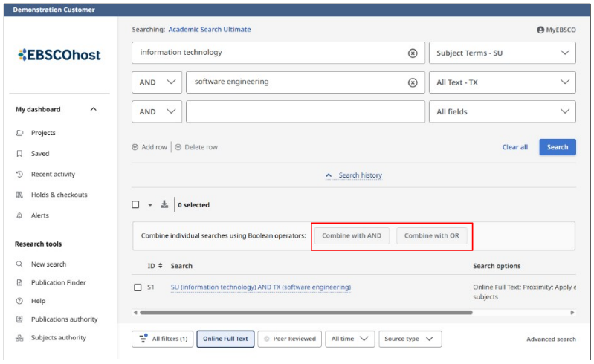Open the S1 search query link
The height and width of the screenshot is (364, 594).
pos(261,287)
